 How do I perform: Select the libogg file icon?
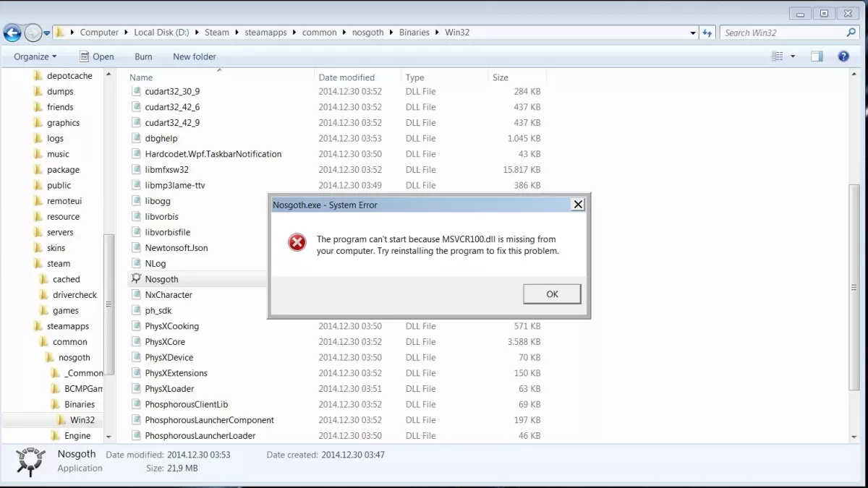pos(136,201)
